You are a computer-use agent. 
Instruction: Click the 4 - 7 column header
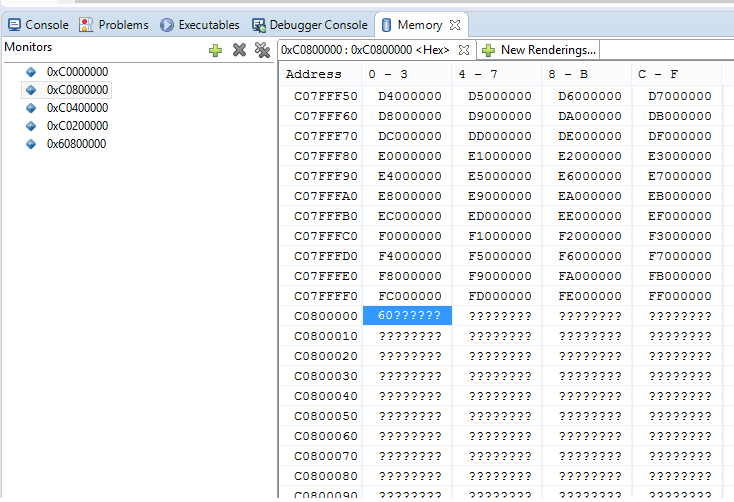point(497,74)
